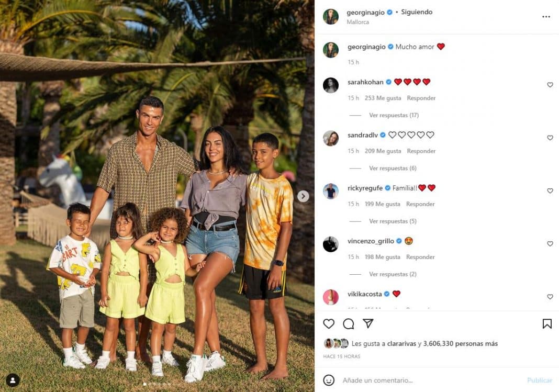Expand Ver respuestas (6) replies

[x=393, y=168]
